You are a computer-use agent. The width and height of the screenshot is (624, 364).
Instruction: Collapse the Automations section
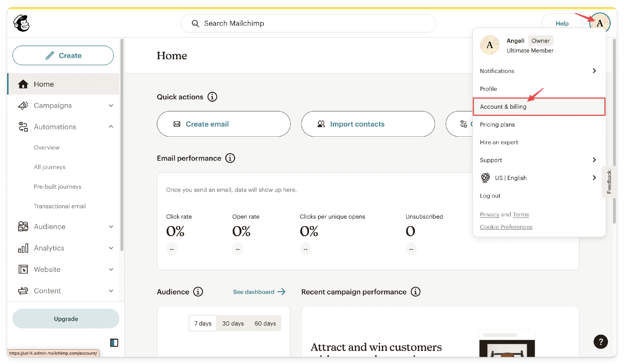(111, 127)
